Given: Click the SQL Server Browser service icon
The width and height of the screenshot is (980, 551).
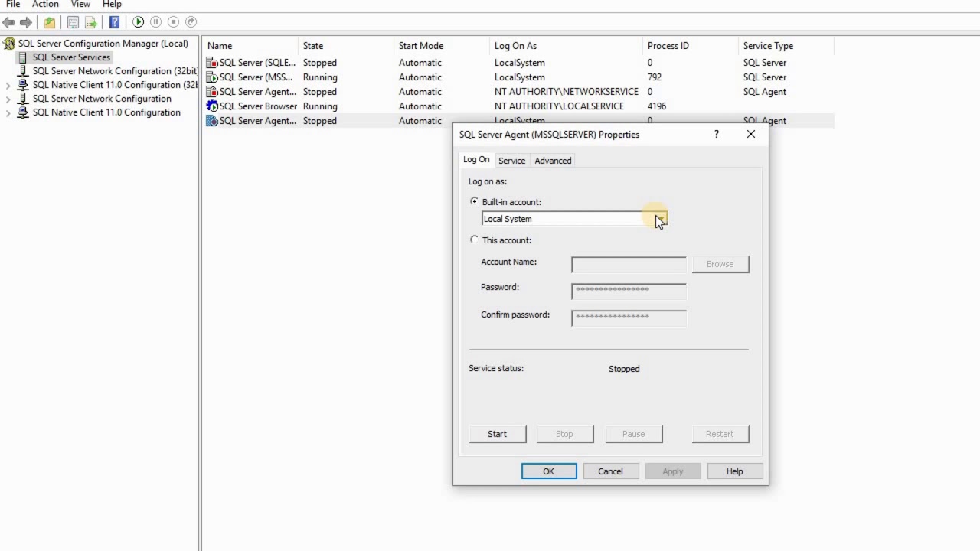Looking at the screenshot, I should (x=212, y=106).
